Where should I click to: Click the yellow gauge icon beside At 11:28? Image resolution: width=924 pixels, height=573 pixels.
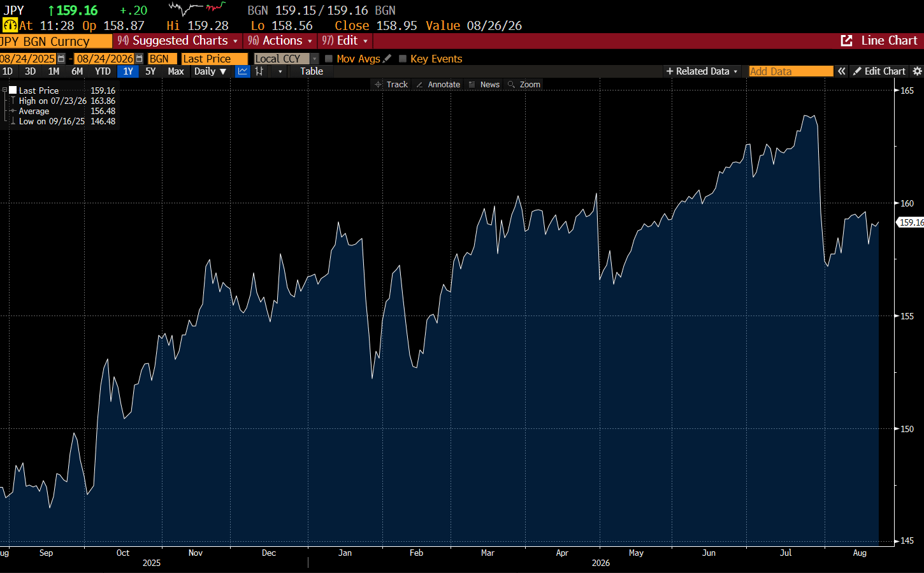point(10,25)
